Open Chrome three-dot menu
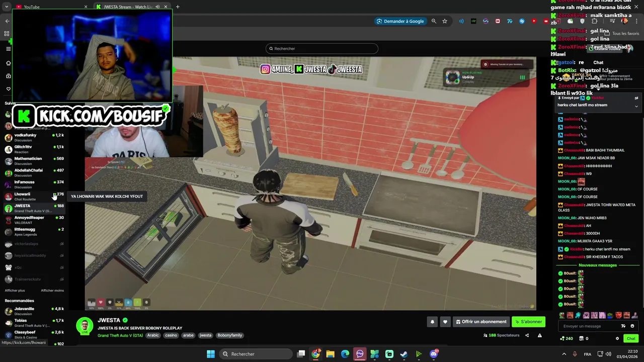Image resolution: width=644 pixels, height=362 pixels. coord(637,21)
